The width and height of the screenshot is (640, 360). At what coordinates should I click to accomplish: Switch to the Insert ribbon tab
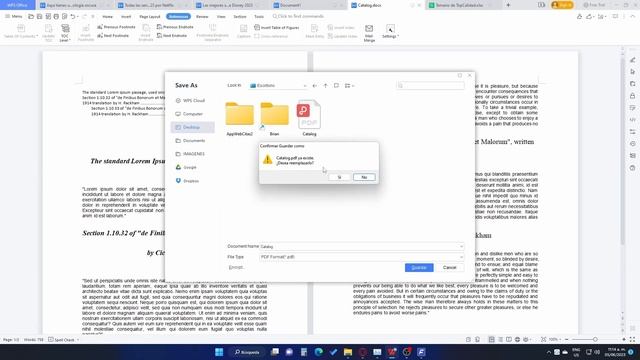[126, 17]
